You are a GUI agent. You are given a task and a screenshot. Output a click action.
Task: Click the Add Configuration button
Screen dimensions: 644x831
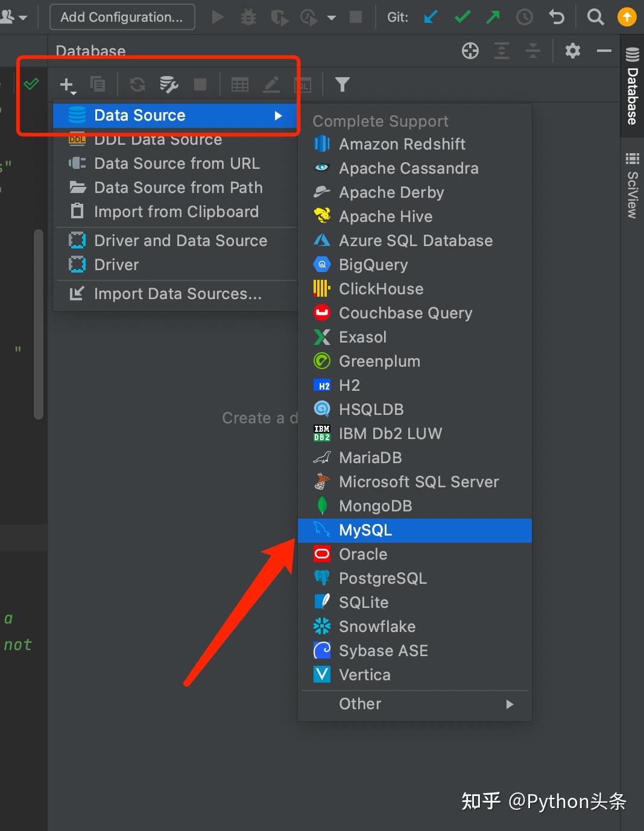pos(122,17)
